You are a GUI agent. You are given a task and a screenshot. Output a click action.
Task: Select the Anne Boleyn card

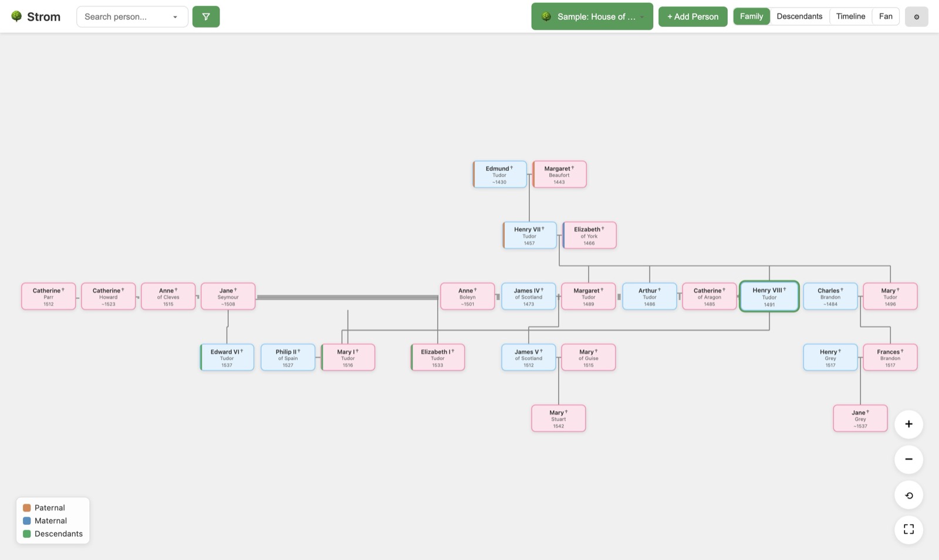point(468,297)
